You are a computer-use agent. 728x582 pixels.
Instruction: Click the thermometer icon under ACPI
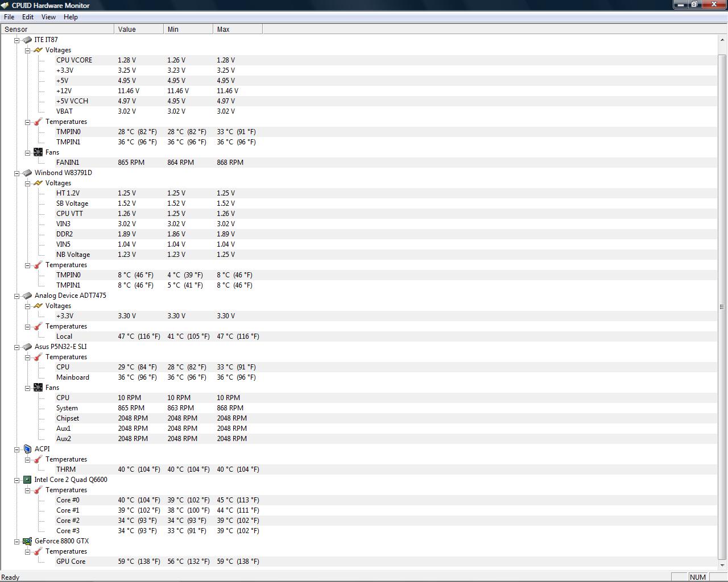(x=38, y=459)
